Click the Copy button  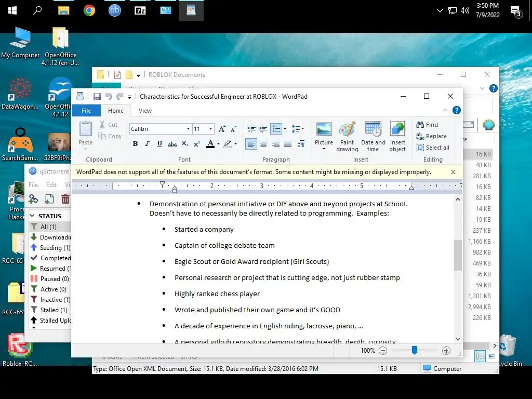[x=110, y=136]
